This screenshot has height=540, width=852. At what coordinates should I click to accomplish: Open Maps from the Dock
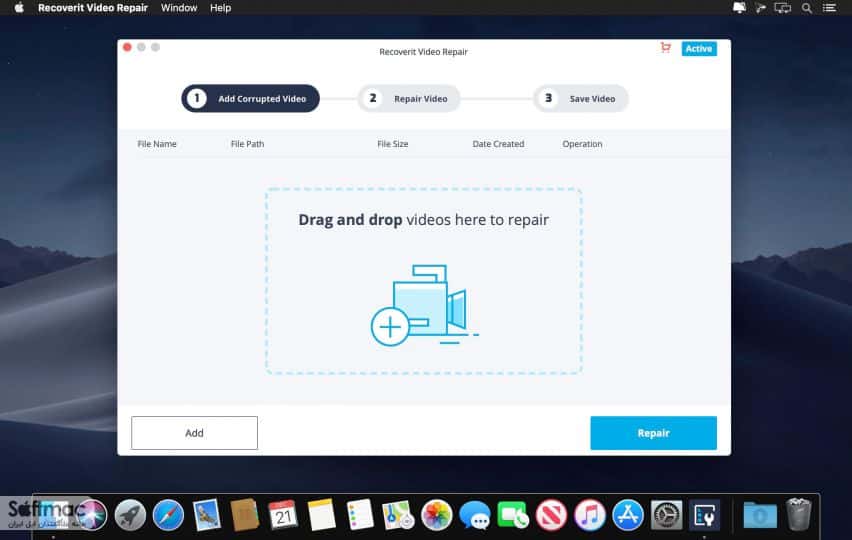[x=398, y=514]
